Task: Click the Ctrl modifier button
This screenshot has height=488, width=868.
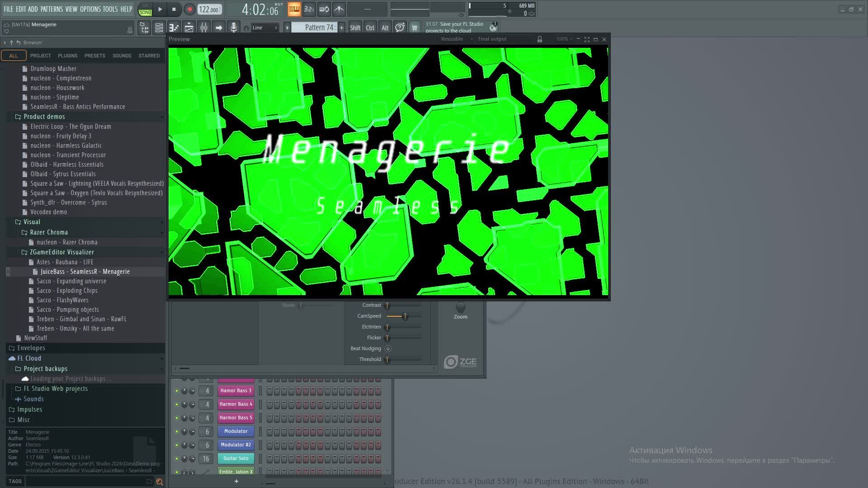Action: [370, 28]
